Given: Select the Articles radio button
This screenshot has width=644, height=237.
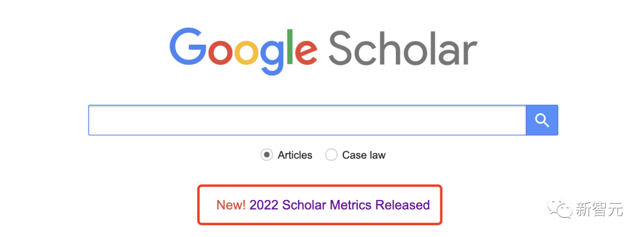Looking at the screenshot, I should coord(267,155).
